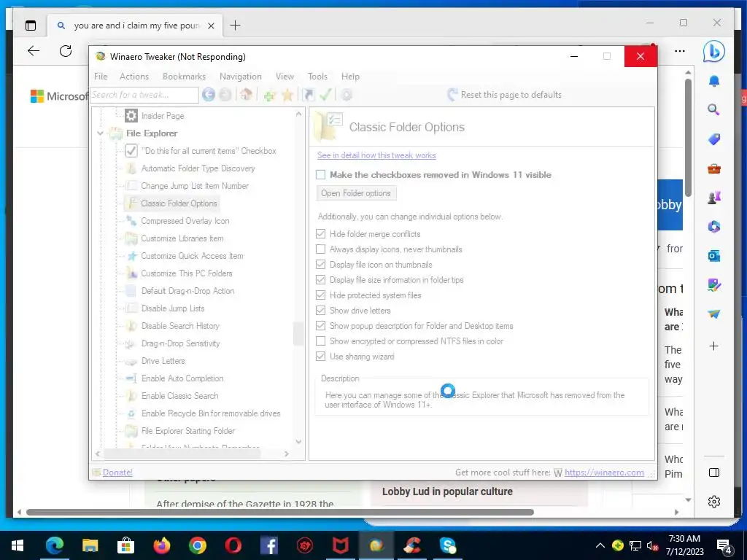Open Google Chrome from the taskbar
The image size is (747, 560).
pyautogui.click(x=197, y=545)
